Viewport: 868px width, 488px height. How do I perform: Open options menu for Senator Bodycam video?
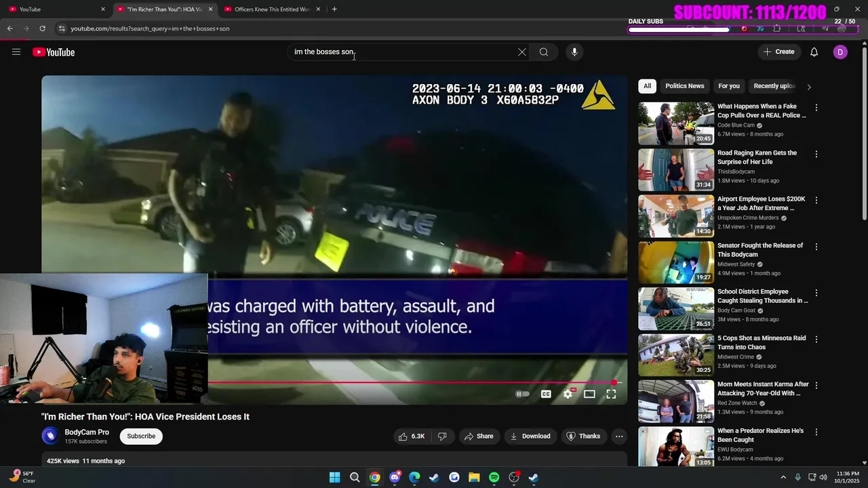816,247
